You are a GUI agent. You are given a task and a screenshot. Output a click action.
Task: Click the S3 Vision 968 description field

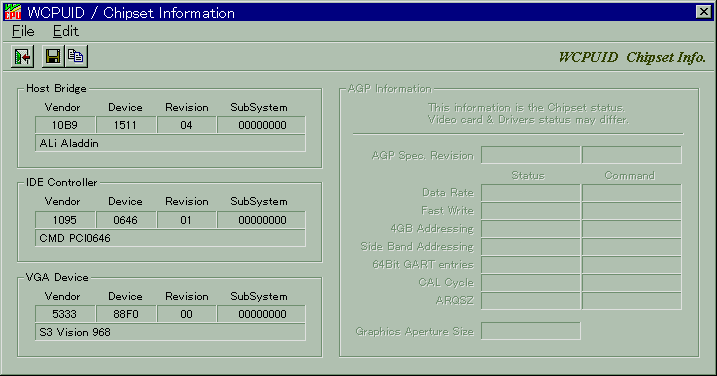(x=170, y=332)
